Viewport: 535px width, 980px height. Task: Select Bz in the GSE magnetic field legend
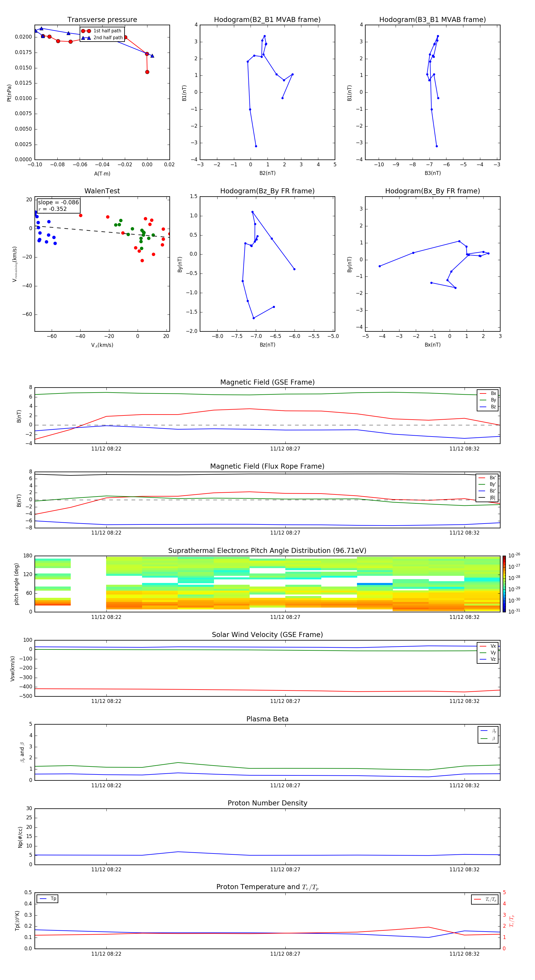(488, 407)
